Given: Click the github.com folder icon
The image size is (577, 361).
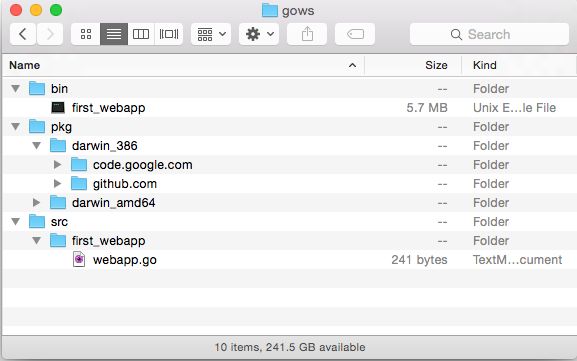Looking at the screenshot, I should pyautogui.click(x=79, y=183).
